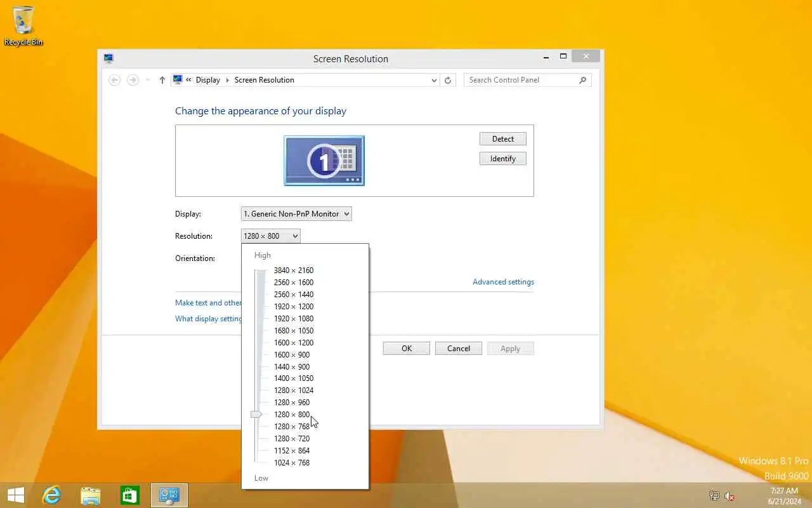Click the forward navigation arrow
Viewport: 812px width, 508px height.
133,80
